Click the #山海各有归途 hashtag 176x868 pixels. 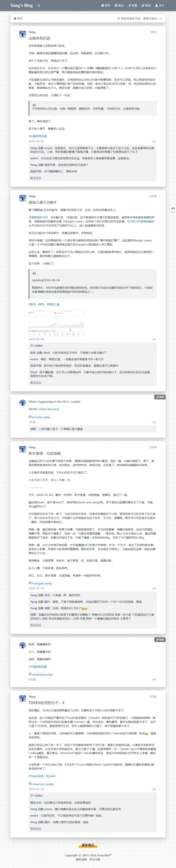[x=38, y=136]
